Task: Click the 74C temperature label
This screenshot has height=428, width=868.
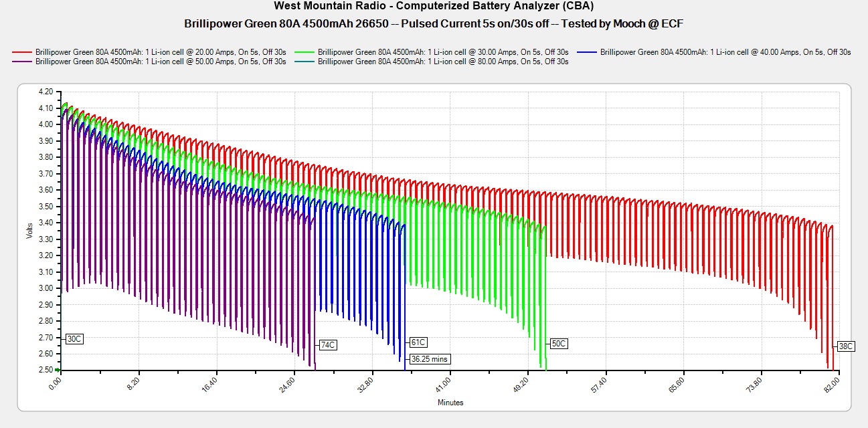Action: [328, 345]
